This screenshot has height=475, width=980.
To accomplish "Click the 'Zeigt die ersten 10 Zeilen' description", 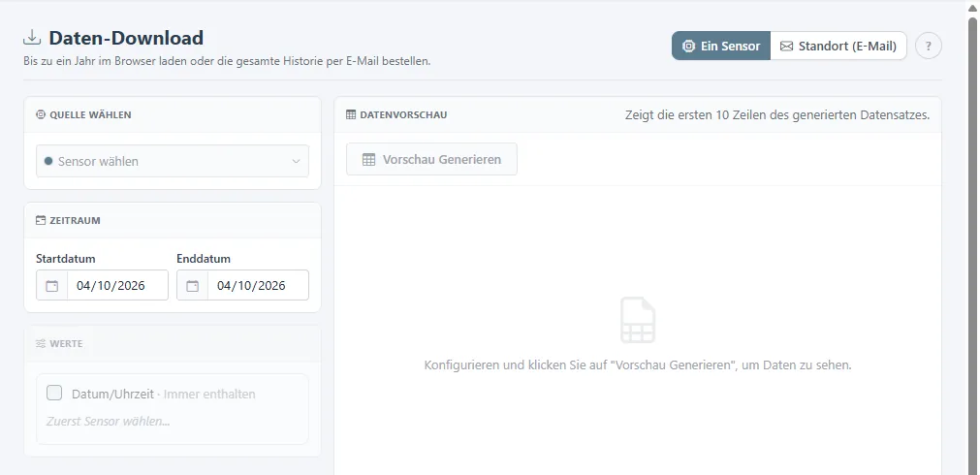I will pyautogui.click(x=777, y=115).
